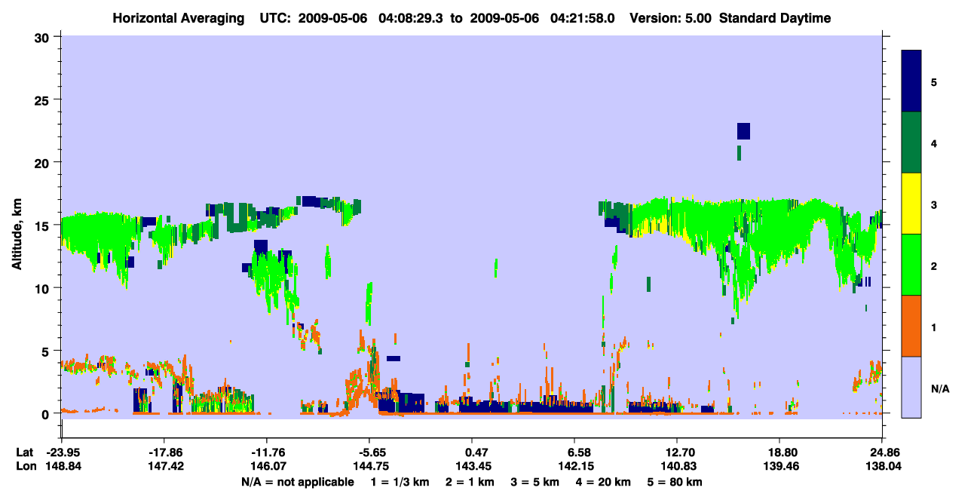Click the dark green color bar segment labeled 4
This screenshot has height=503, width=980.
911,143
